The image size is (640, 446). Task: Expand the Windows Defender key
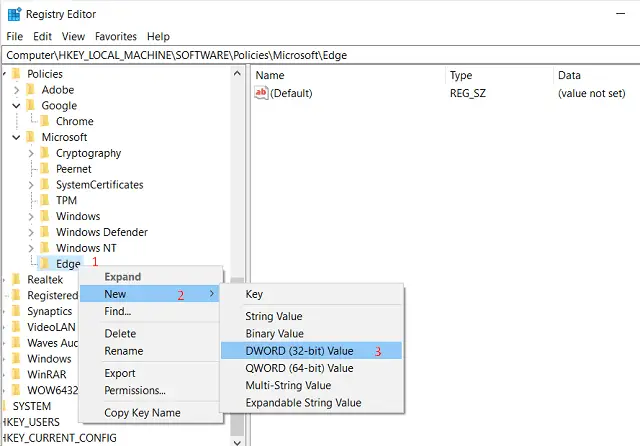click(31, 232)
